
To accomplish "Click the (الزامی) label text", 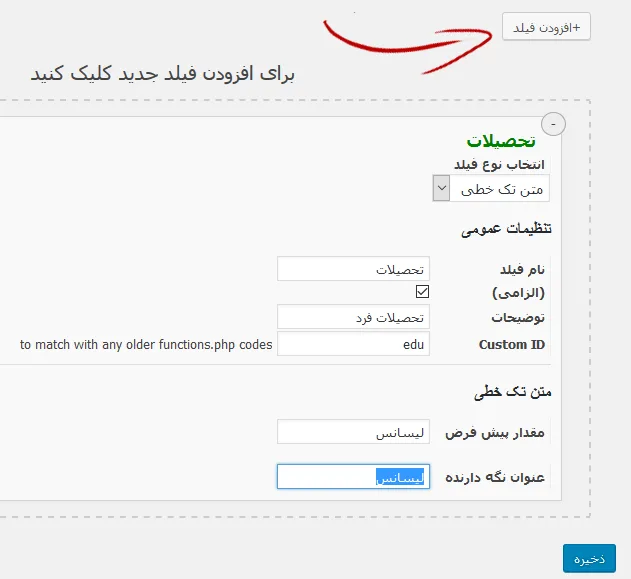I will [518, 293].
